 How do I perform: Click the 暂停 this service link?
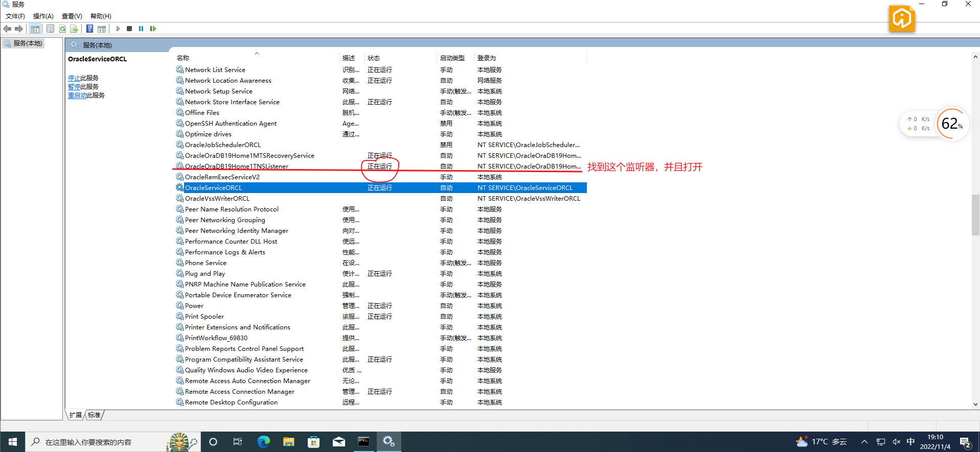[74, 87]
